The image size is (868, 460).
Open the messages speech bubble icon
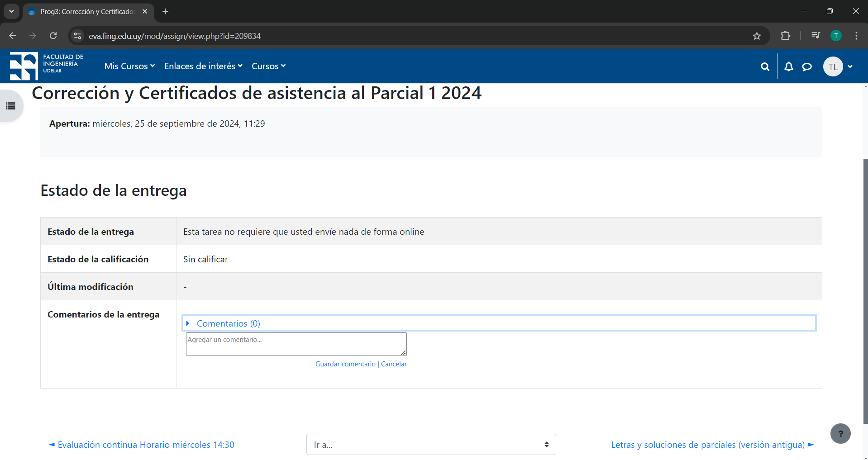[807, 67]
